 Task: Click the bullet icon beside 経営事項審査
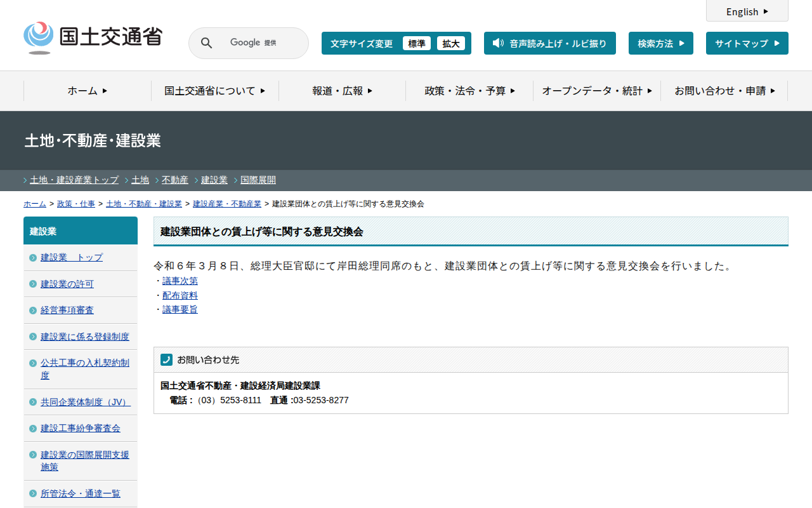coord(33,311)
